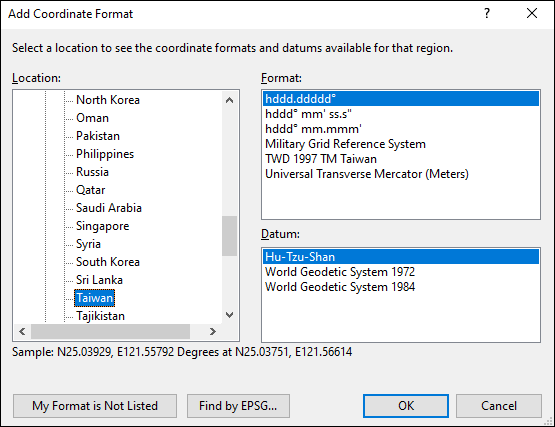This screenshot has width=555, height=427.
Task: Click location list scroll down arrow
Action: pyautogui.click(x=229, y=315)
